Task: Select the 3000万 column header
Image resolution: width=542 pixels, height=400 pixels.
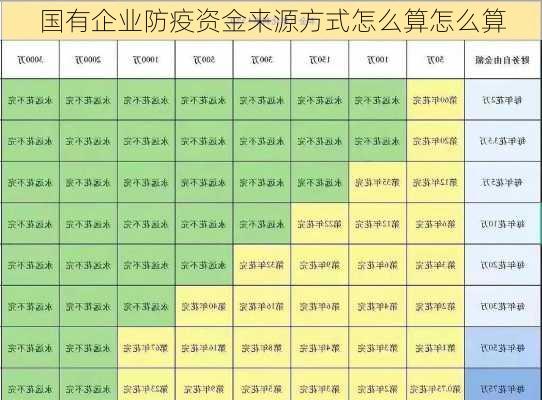Action: click(x=30, y=59)
